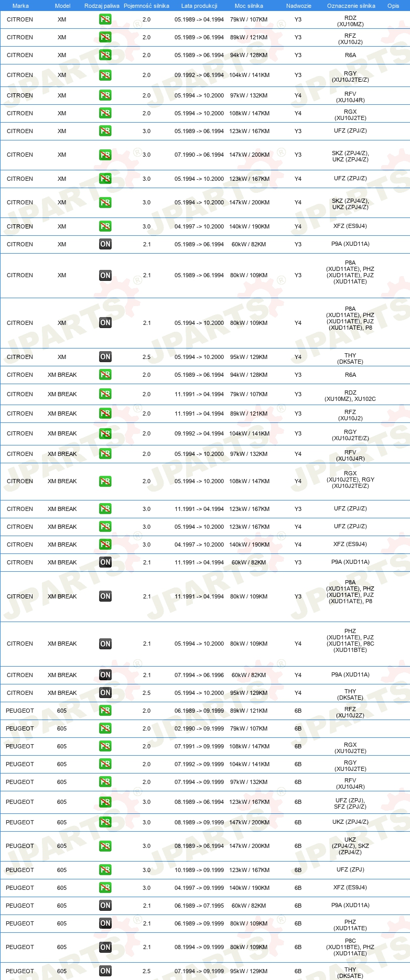Click 'UFZ (ZPJ), SFZ (ZPJ/Z)' engine code
This screenshot has width=410, height=980.
(x=350, y=803)
